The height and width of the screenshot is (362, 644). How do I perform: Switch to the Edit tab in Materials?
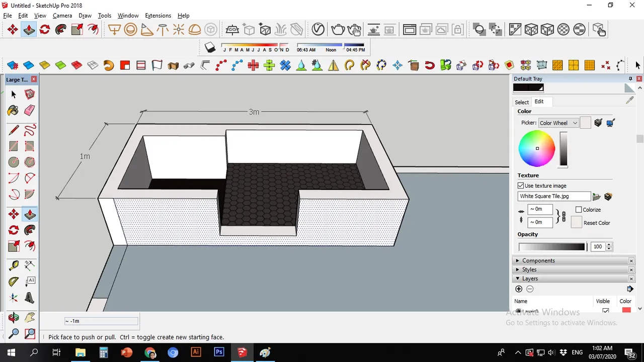click(539, 102)
